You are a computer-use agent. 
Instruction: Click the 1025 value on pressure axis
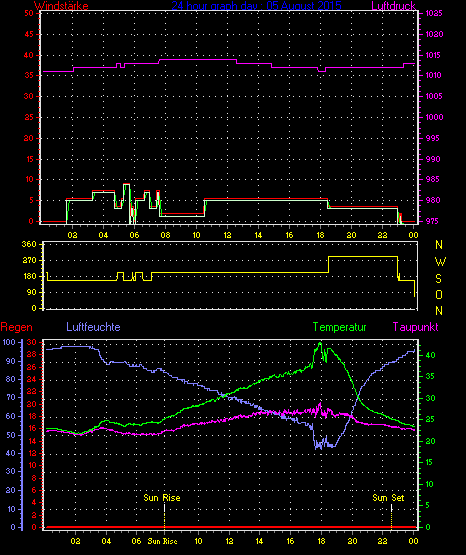(x=434, y=13)
